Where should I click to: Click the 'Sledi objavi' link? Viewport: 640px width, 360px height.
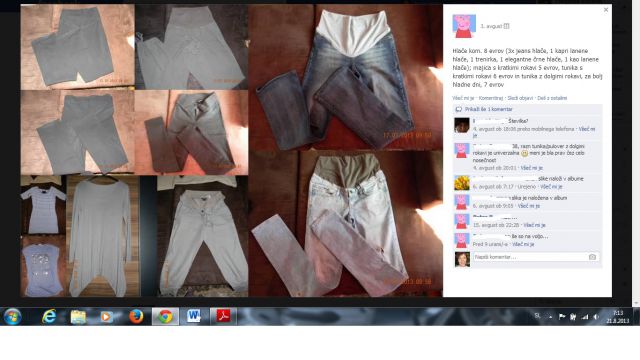pyautogui.click(x=520, y=98)
